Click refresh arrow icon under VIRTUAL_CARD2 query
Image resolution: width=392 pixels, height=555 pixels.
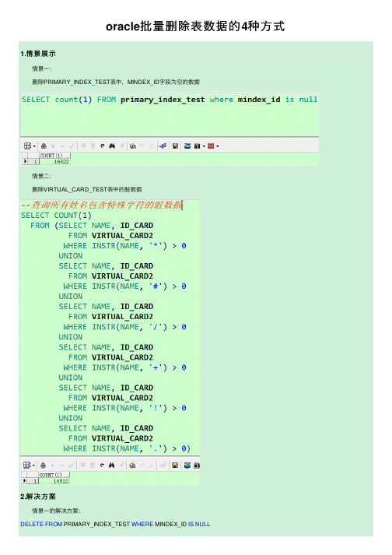tap(102, 465)
